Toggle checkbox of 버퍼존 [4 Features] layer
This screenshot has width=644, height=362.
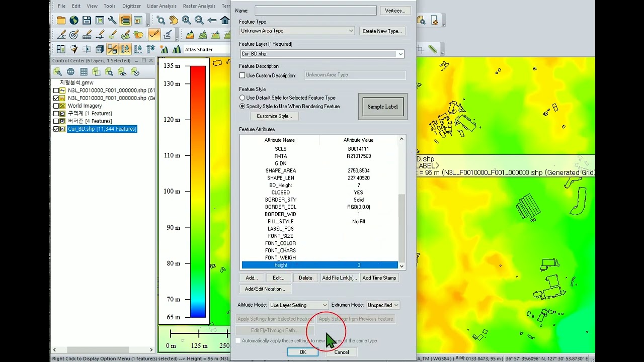click(x=56, y=121)
